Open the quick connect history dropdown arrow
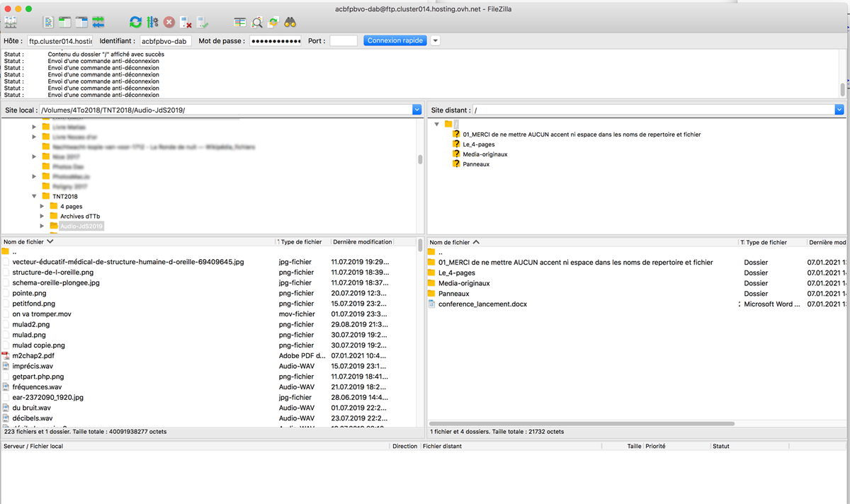Screen dimensions: 850x504 (x=436, y=41)
